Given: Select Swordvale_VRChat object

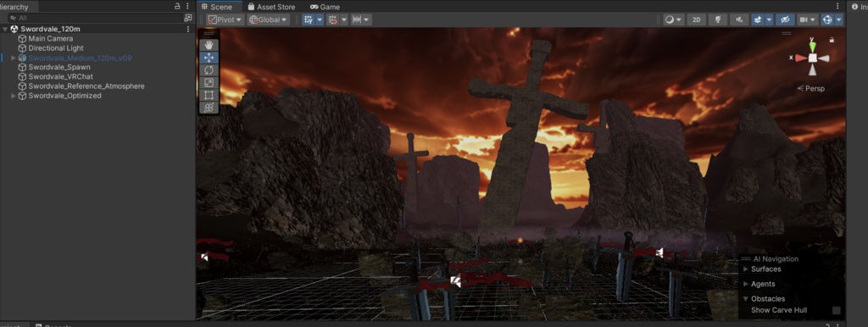Looking at the screenshot, I should point(60,76).
